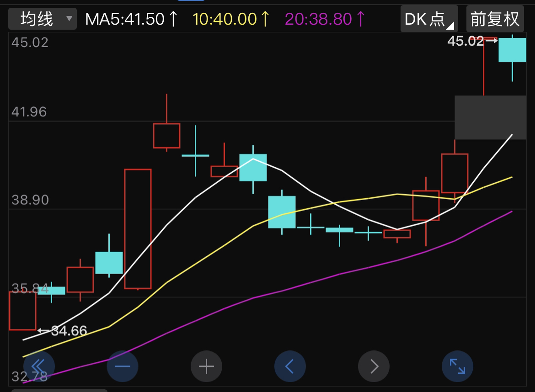Move chart left with the left arrow icon
This screenshot has width=535, height=392.
(x=290, y=366)
